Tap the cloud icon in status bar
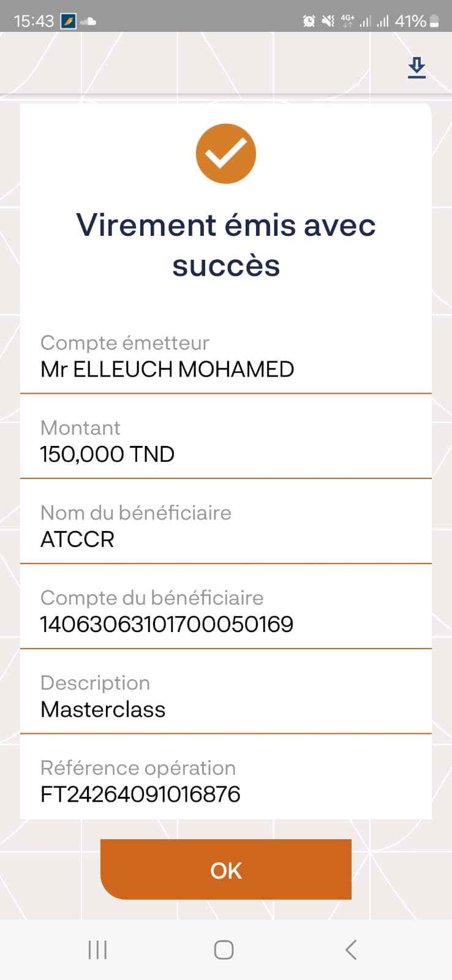Image resolution: width=452 pixels, height=980 pixels. [x=88, y=21]
